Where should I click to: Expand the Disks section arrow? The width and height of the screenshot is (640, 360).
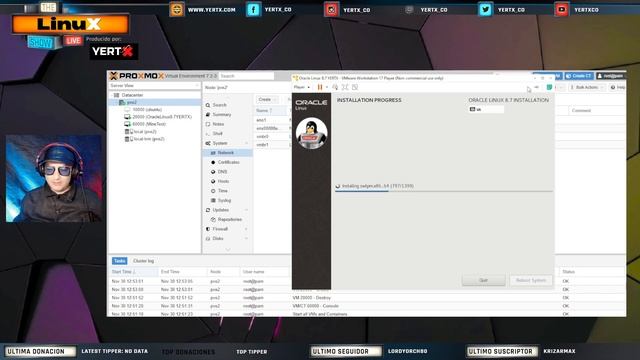[x=246, y=238]
